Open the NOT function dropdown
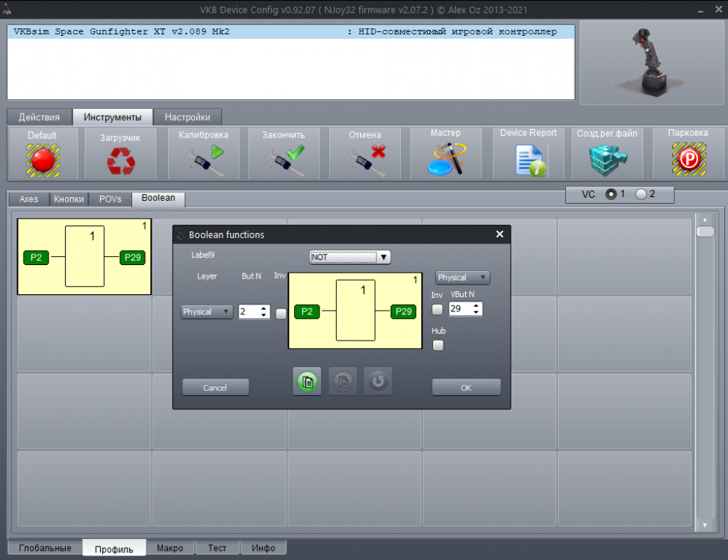 [350, 257]
